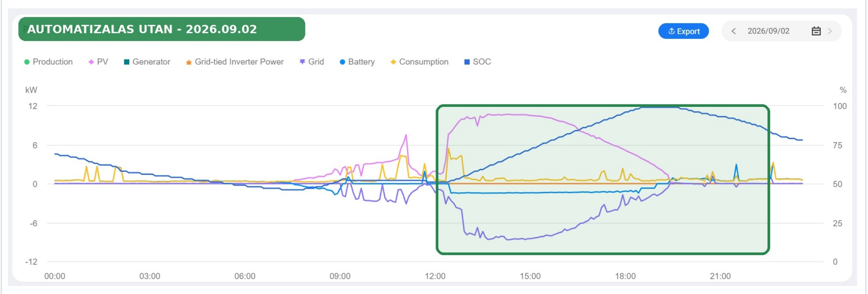
Task: Click the 12:00 time axis label
Action: 435,276
